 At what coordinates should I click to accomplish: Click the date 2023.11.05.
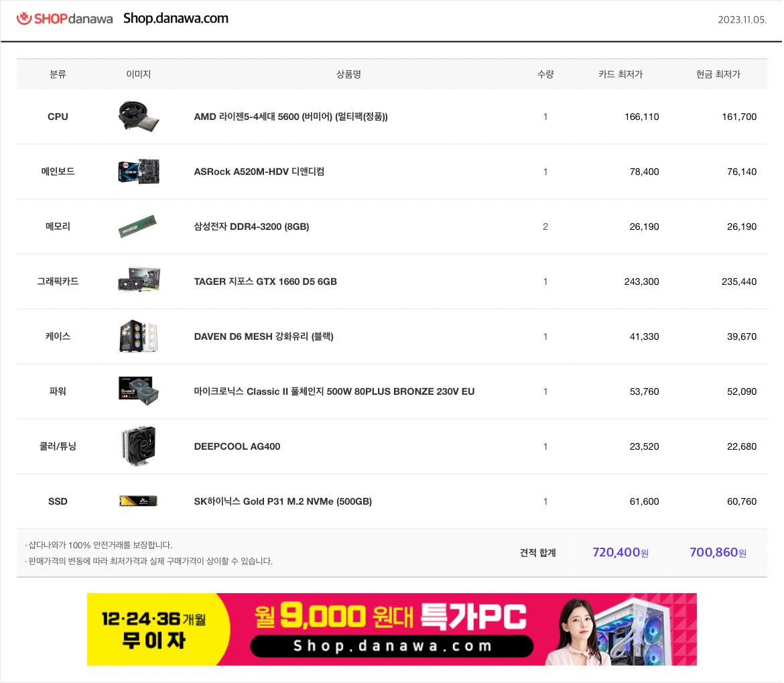click(x=742, y=19)
